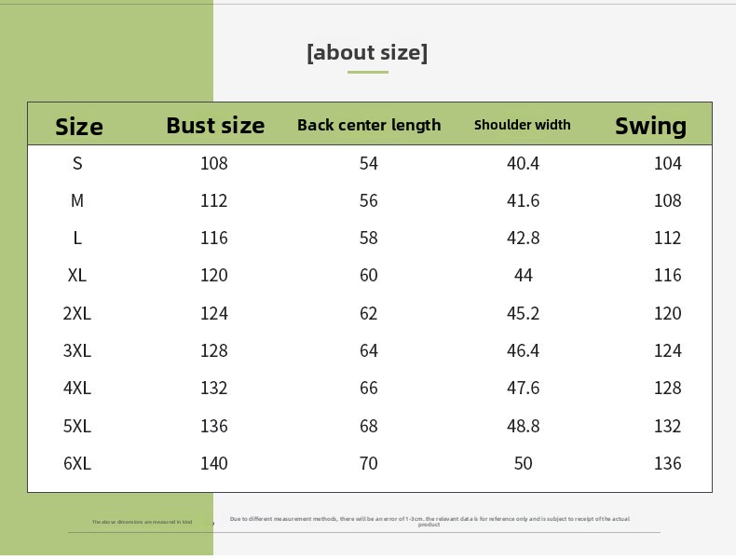The width and height of the screenshot is (736, 560).
Task: Click the measurement error disclaimer text
Action: (x=429, y=521)
